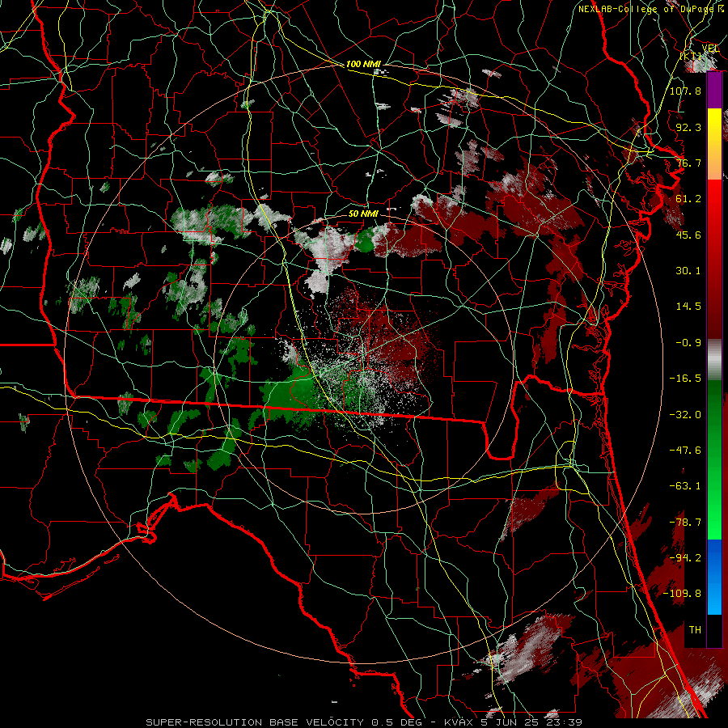Image resolution: width=728 pixels, height=728 pixels.
Task: Click the KVAX 5 JUN 25 23:39 timestamp
Action: [x=513, y=722]
